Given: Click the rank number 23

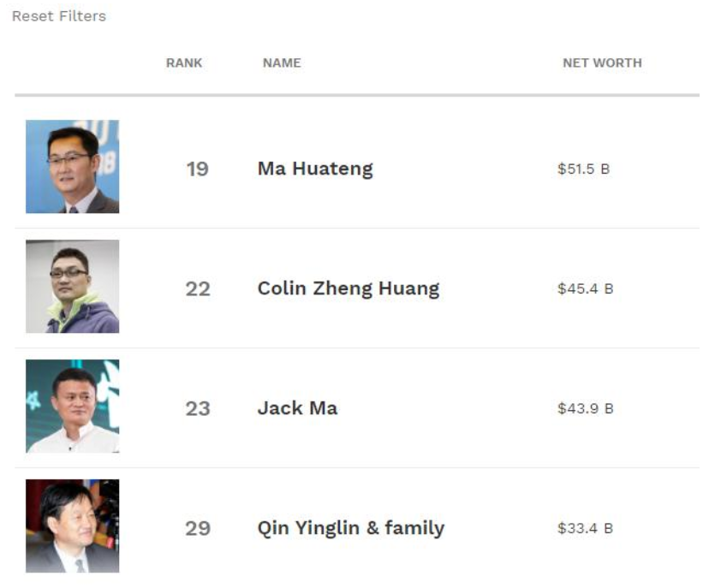Looking at the screenshot, I should 197,409.
